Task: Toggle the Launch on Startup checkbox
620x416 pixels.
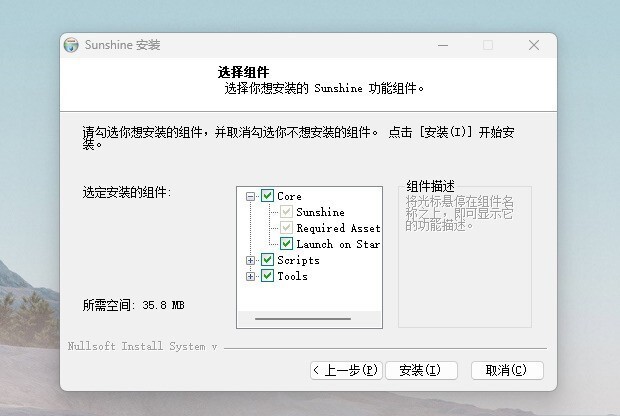Action: point(286,244)
